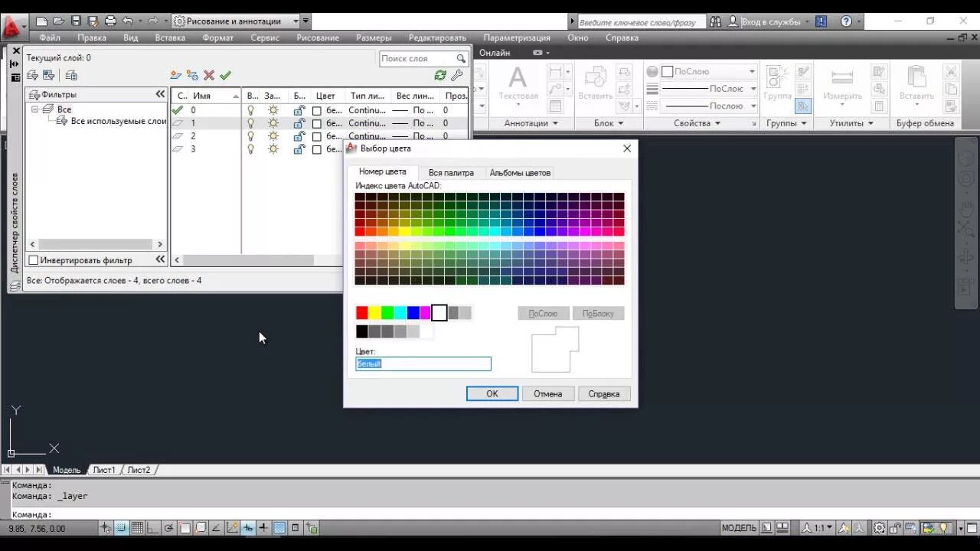
Task: Click the workspace switching gear in status bar
Action: [x=880, y=528]
